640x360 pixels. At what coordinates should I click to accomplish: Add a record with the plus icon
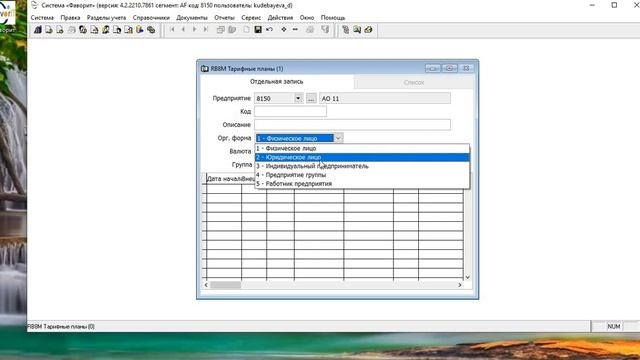[x=284, y=29]
